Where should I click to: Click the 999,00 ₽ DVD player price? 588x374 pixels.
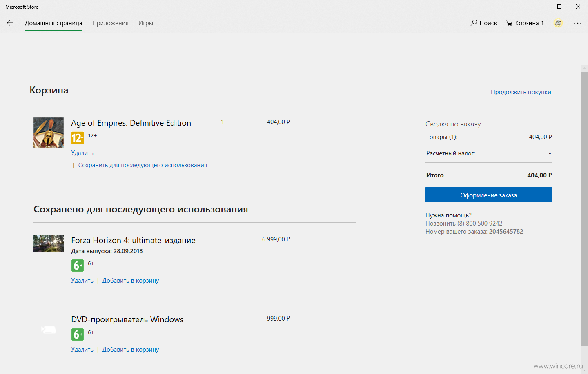[x=278, y=319]
